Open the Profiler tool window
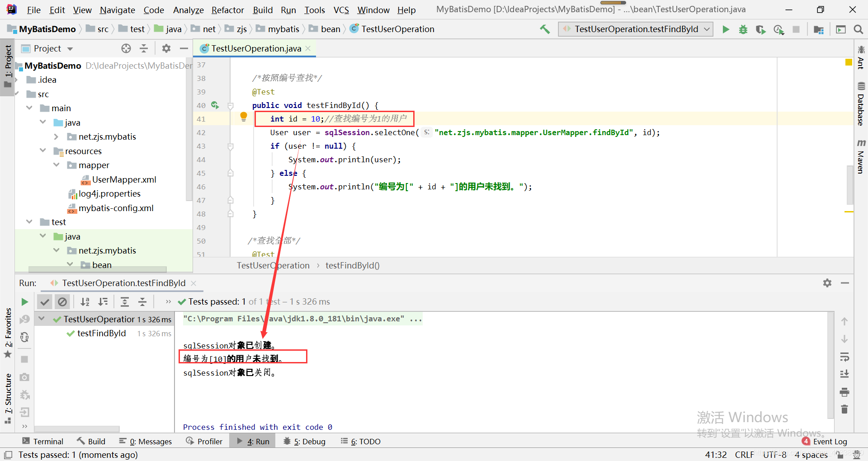Viewport: 868px width, 461px height. [x=204, y=442]
